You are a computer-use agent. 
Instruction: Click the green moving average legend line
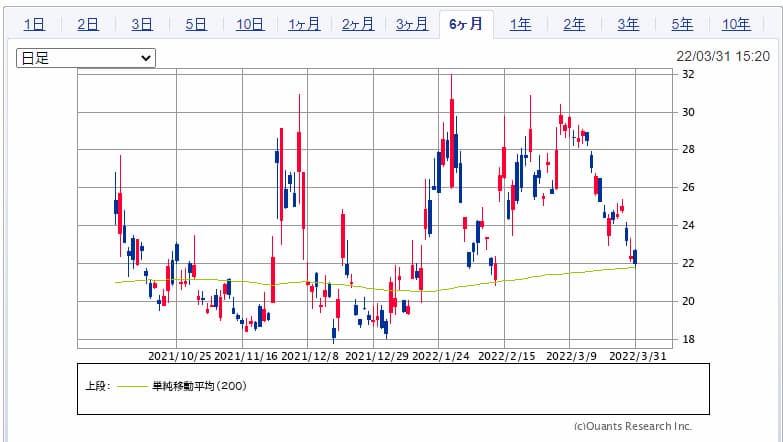(132, 385)
